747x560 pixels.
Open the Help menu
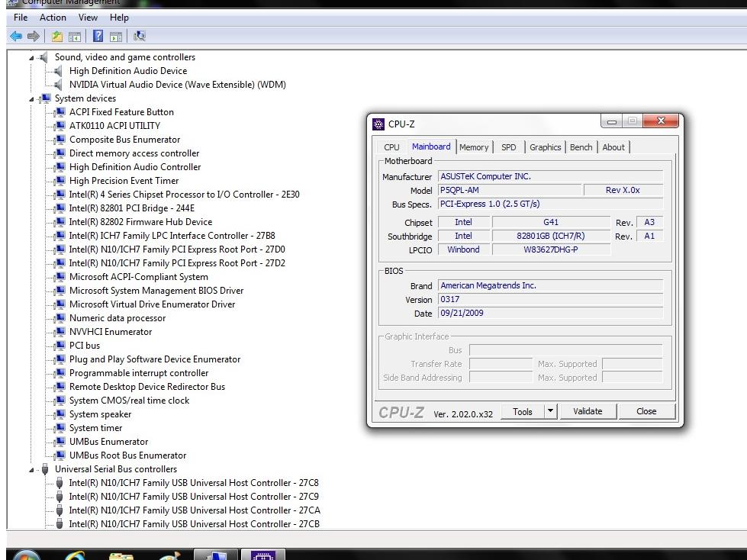click(x=119, y=18)
